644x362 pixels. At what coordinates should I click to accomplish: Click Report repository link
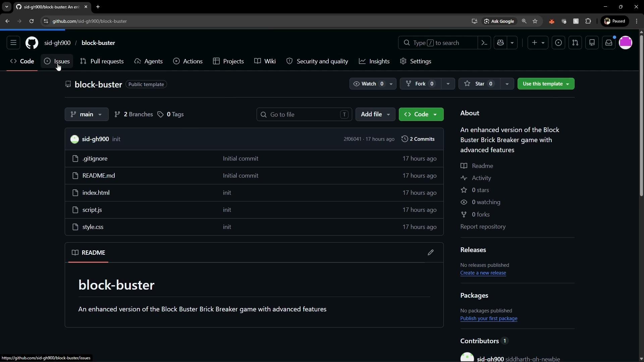(x=483, y=227)
